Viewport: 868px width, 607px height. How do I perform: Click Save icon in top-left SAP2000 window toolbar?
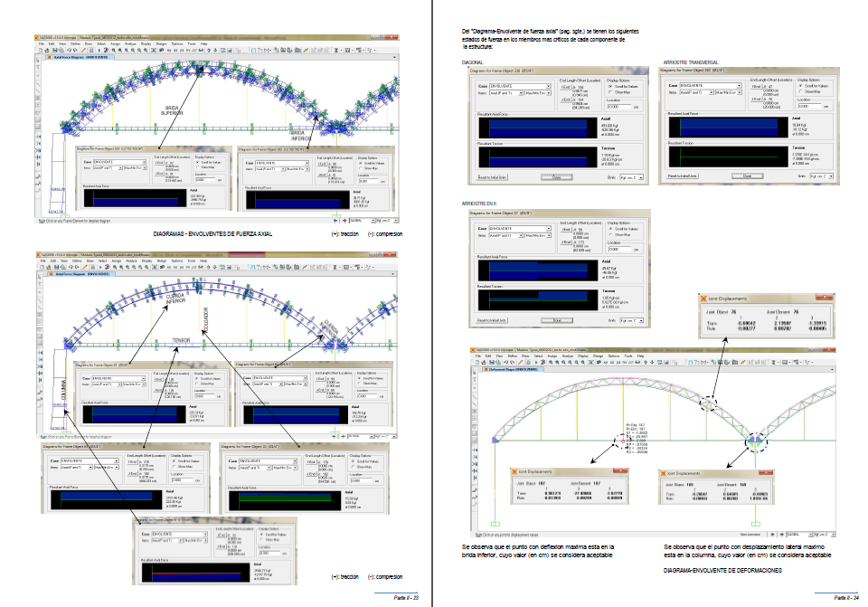click(x=57, y=50)
